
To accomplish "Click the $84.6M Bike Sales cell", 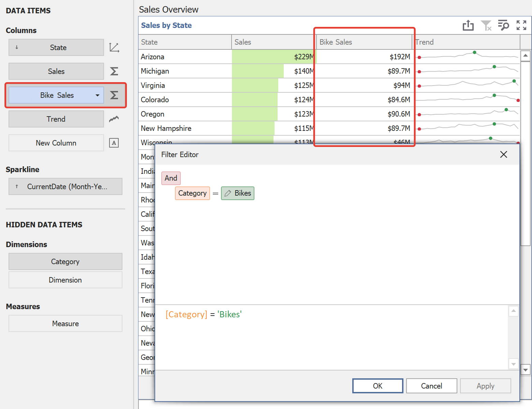I will [364, 100].
